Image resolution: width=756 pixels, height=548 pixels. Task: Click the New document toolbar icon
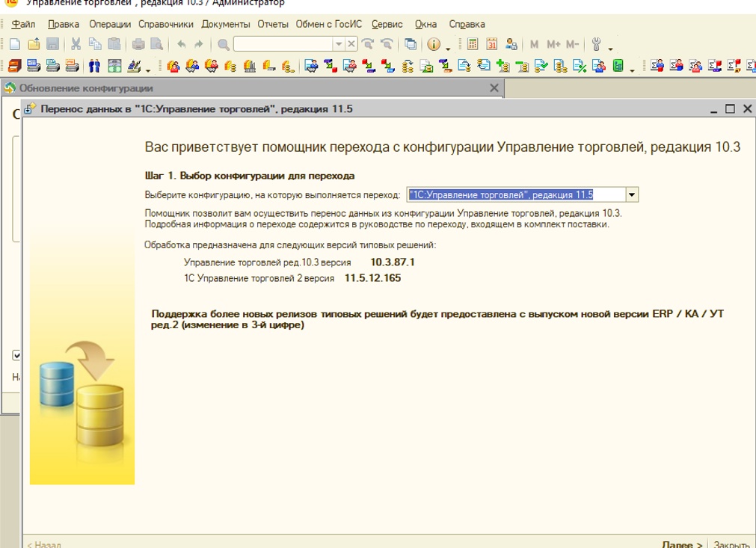[x=14, y=44]
